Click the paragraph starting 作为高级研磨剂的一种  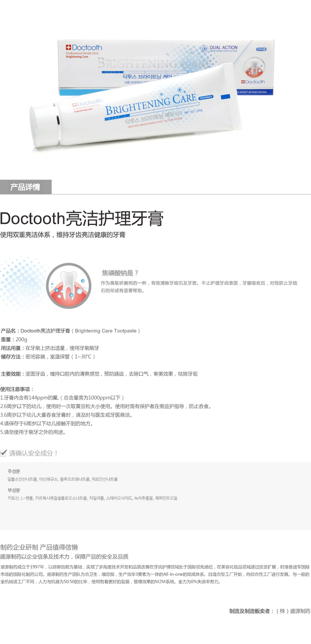[x=199, y=287]
